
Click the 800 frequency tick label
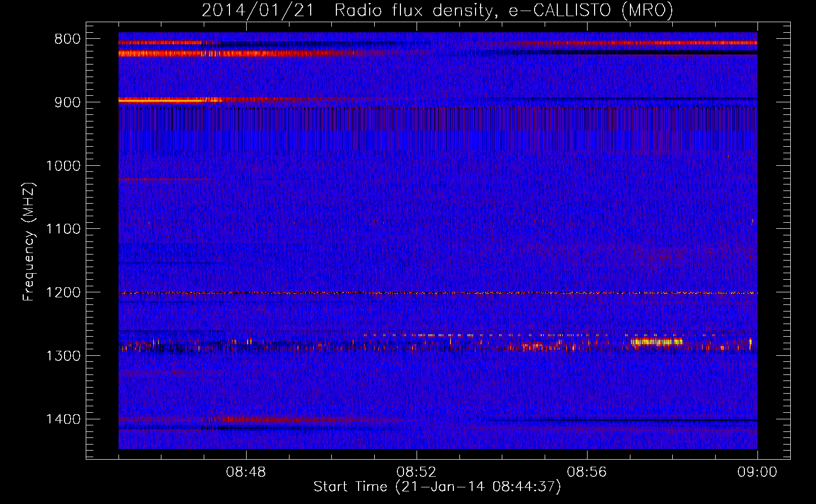[x=67, y=39]
